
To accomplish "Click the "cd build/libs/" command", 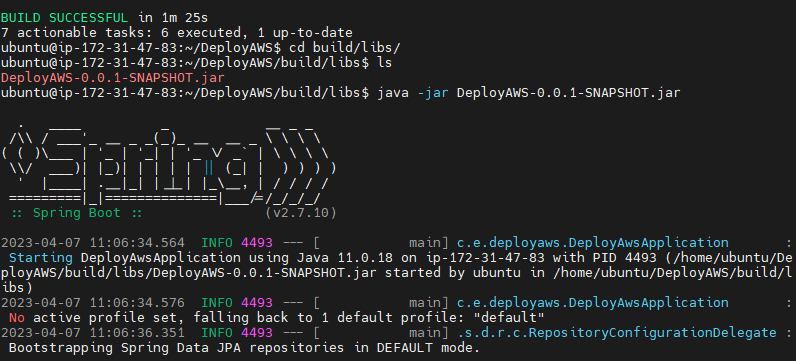I will (345, 48).
